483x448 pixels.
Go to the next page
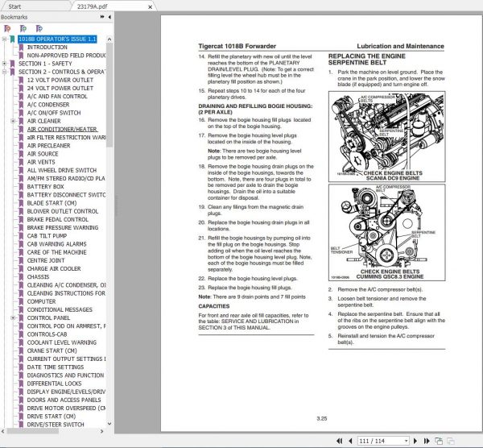point(415,441)
